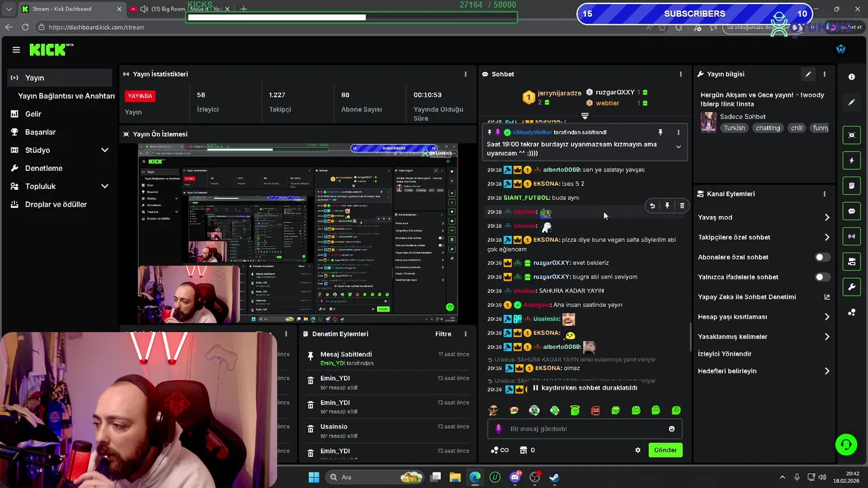Edit stream info with pencil icon in Yayın bilgisi

click(808, 74)
